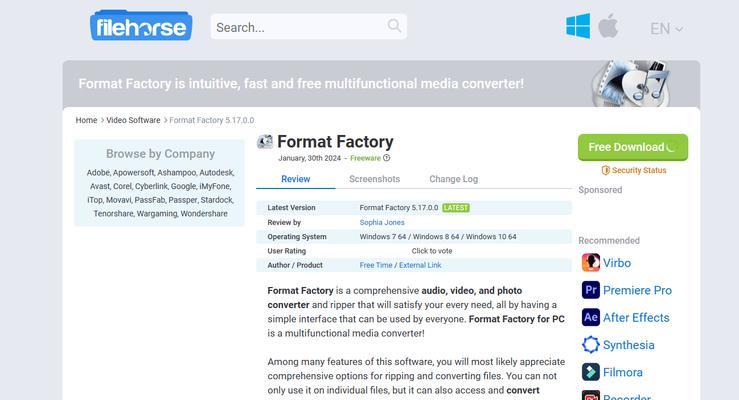Click the Free Download button

(x=632, y=147)
